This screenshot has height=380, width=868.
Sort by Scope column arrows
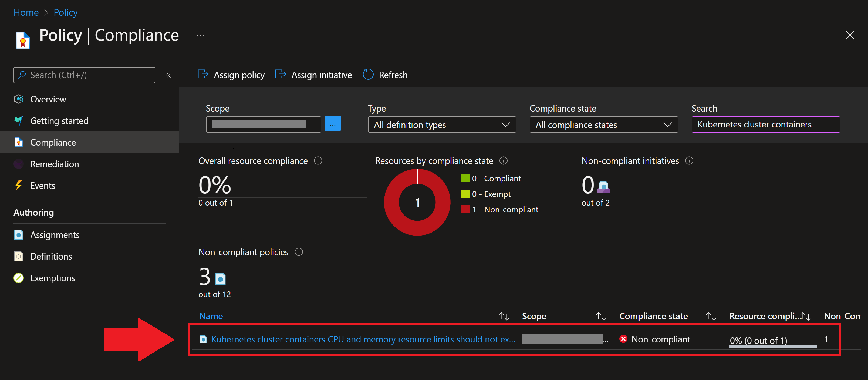tap(601, 316)
